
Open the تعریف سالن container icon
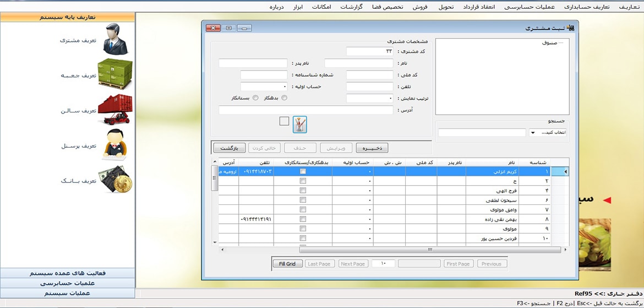115,110
